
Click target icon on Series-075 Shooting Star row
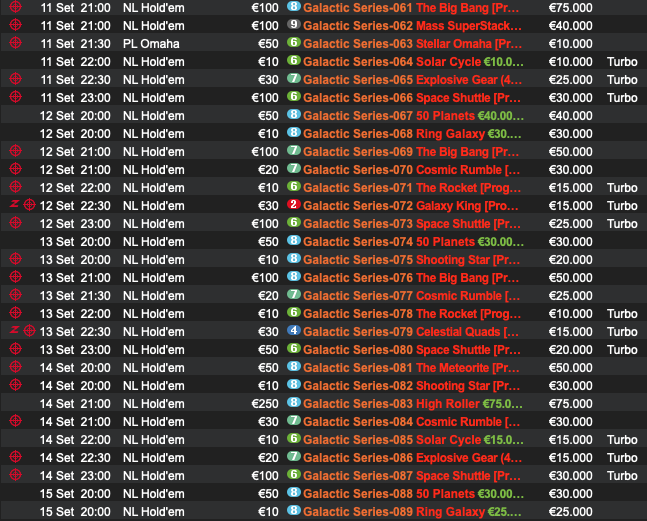(x=15, y=259)
